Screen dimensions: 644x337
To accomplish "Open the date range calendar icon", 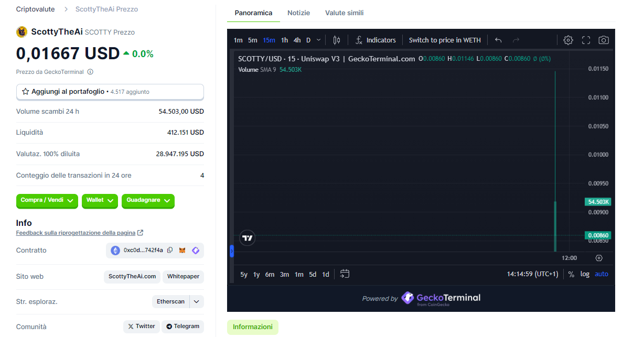I will click(x=345, y=274).
